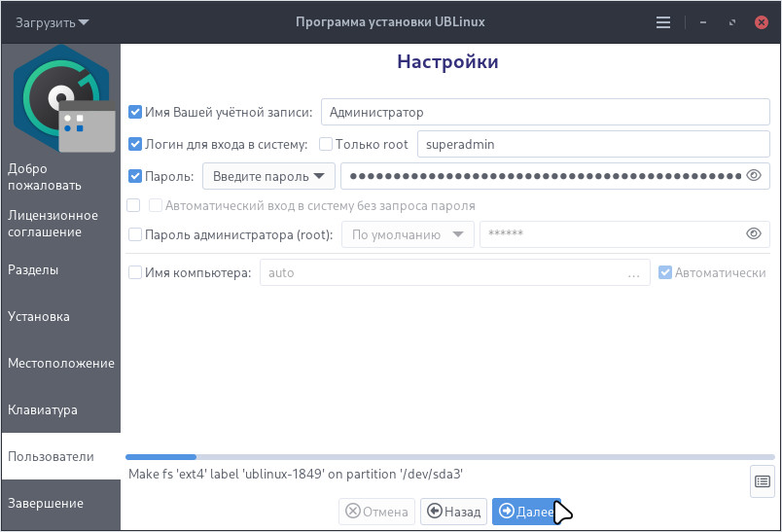Viewport: 782px width, 532px height.
Task: Maximize the installer window
Action: (x=732, y=22)
